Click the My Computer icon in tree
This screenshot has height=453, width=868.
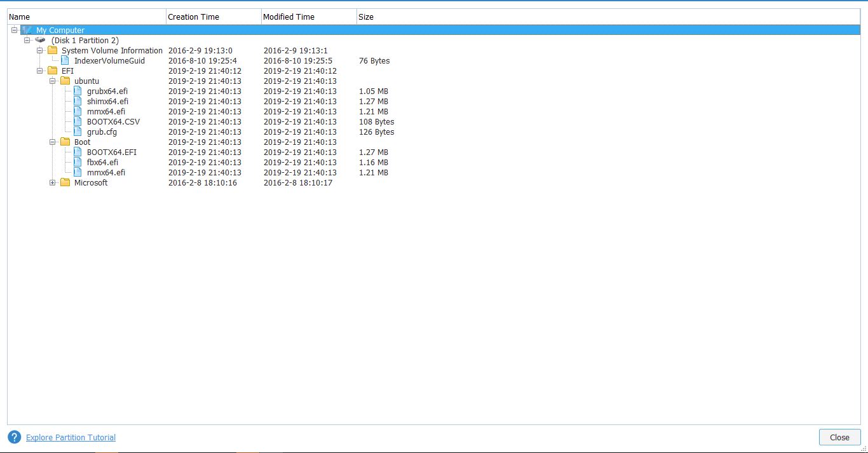pyautogui.click(x=27, y=30)
